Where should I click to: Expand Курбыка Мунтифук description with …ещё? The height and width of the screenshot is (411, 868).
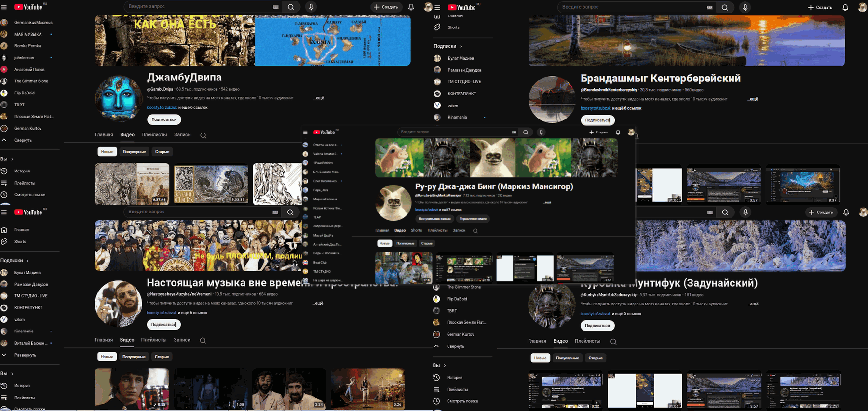[x=753, y=304]
